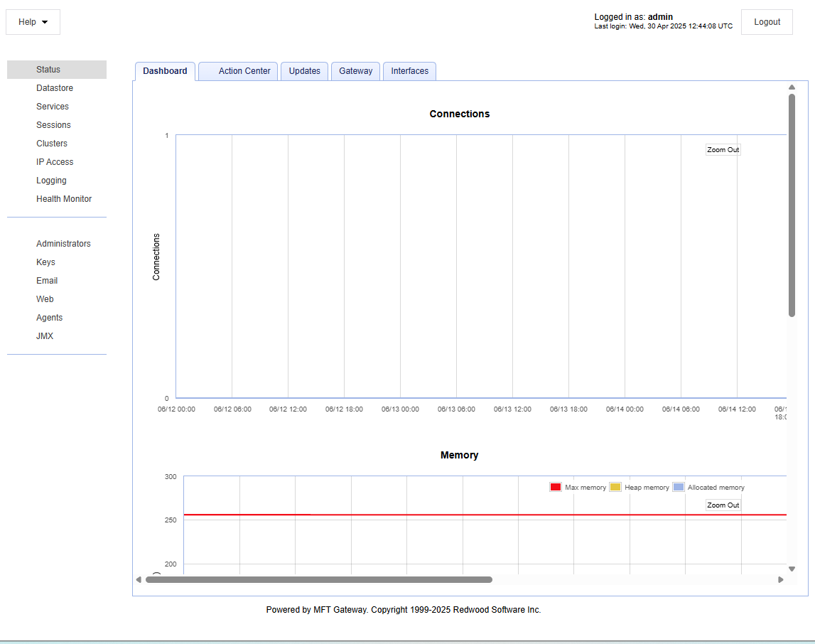Click the 'Last login' timestamp text

[x=663, y=26]
